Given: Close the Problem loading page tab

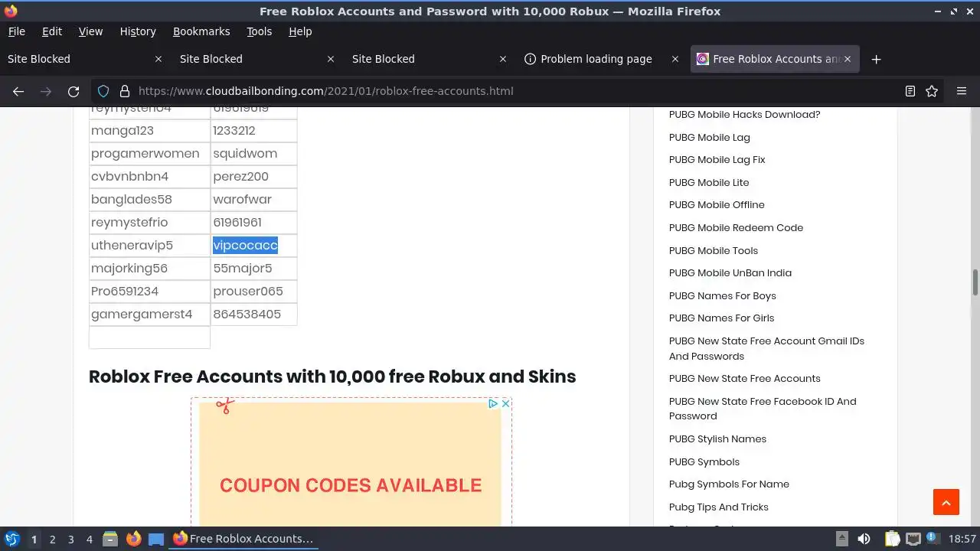Looking at the screenshot, I should pyautogui.click(x=675, y=59).
